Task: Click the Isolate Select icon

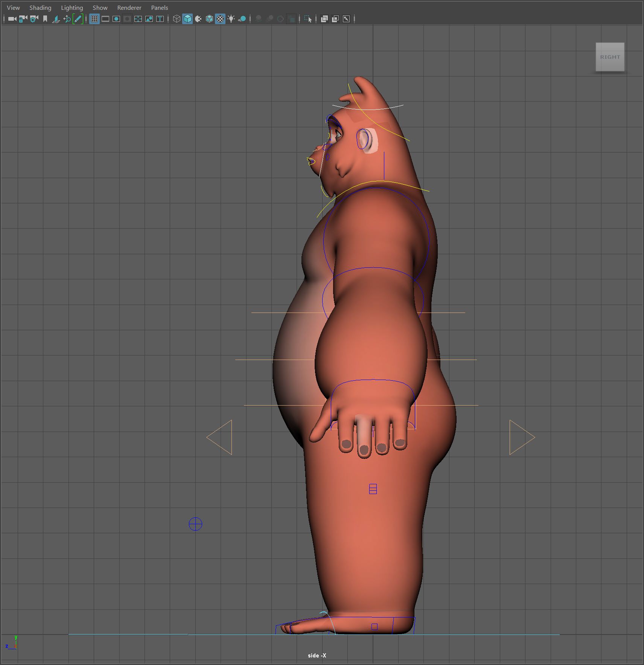Action: [x=308, y=19]
